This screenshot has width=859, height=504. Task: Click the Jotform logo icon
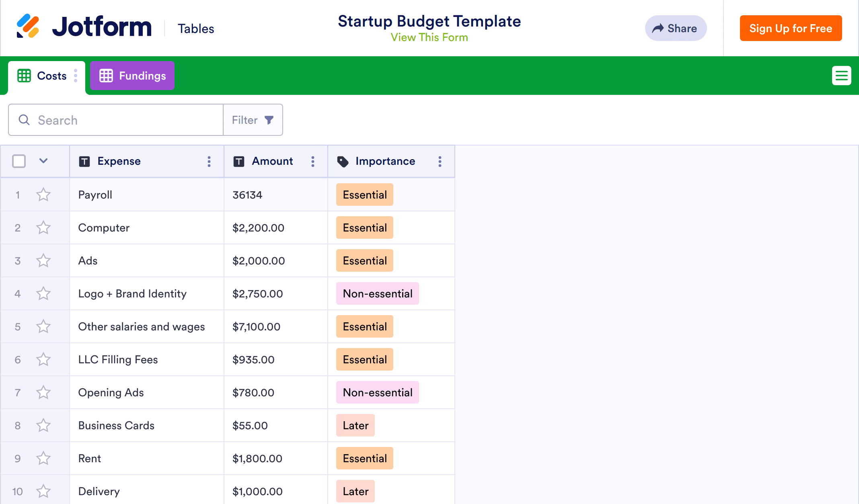tap(28, 26)
